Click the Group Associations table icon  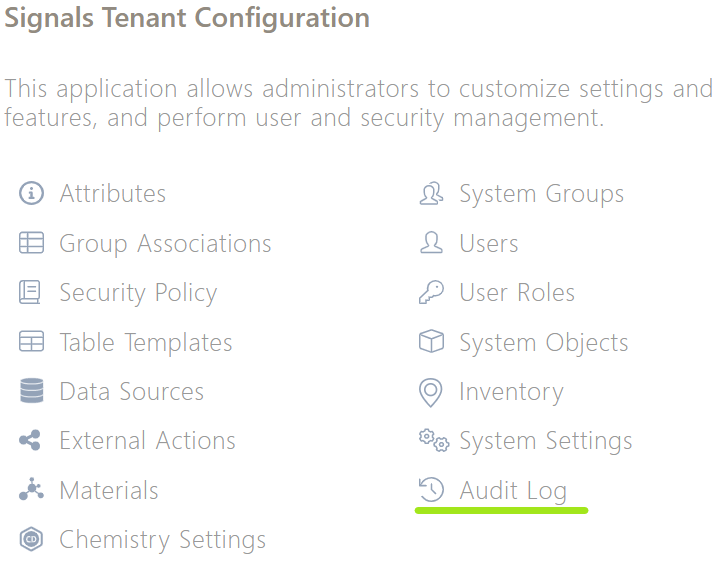31,243
